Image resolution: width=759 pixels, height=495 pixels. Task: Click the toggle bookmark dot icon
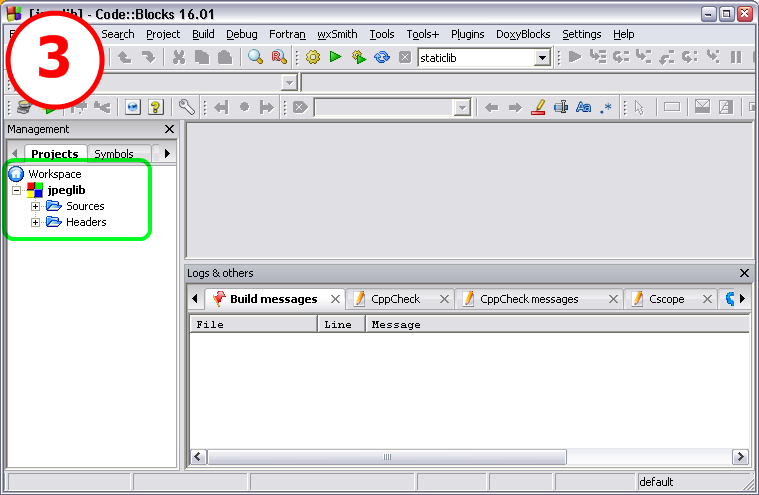click(x=244, y=106)
